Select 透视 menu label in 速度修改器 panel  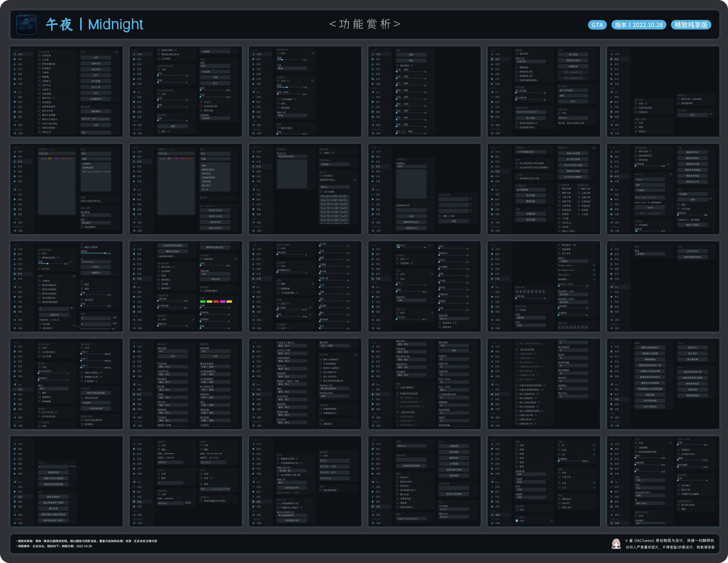(x=259, y=125)
